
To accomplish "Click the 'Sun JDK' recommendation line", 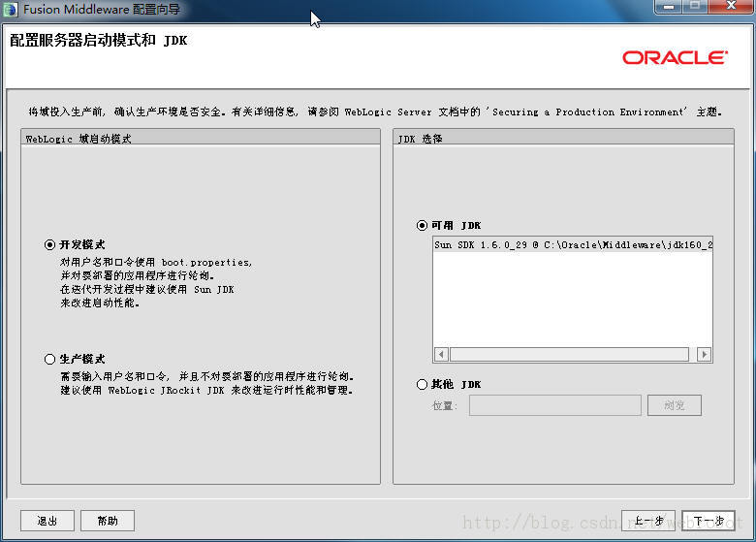I will point(147,289).
